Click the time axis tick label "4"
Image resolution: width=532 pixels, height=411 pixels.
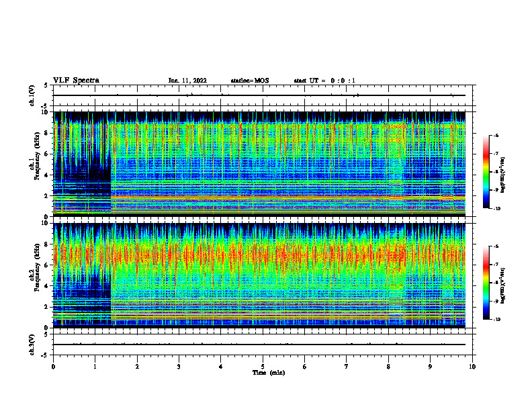[x=221, y=367]
